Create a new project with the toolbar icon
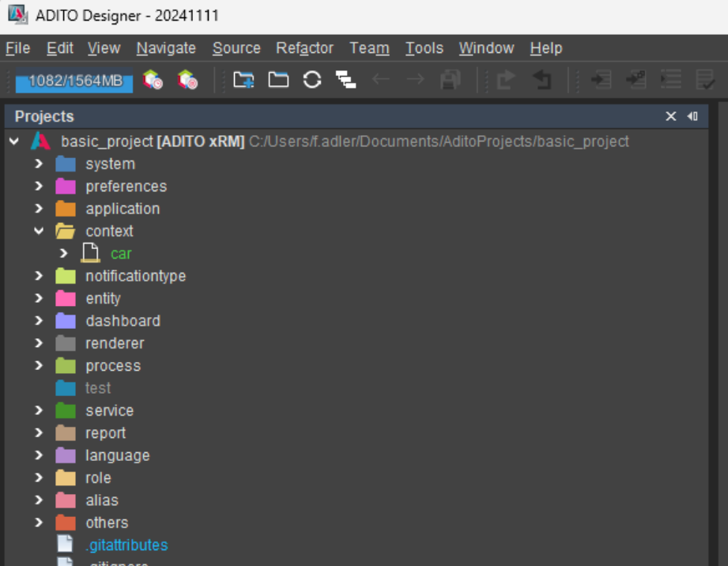This screenshot has width=728, height=566. (243, 79)
